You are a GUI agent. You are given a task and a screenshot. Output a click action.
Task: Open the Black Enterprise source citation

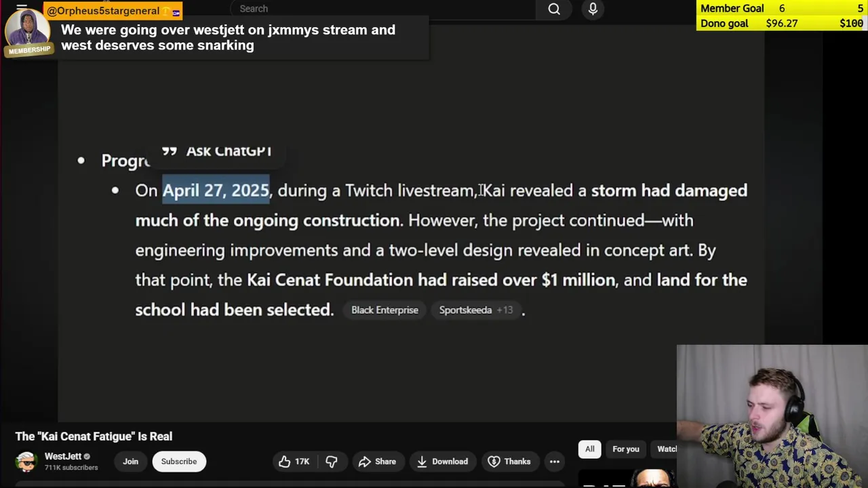click(x=384, y=310)
